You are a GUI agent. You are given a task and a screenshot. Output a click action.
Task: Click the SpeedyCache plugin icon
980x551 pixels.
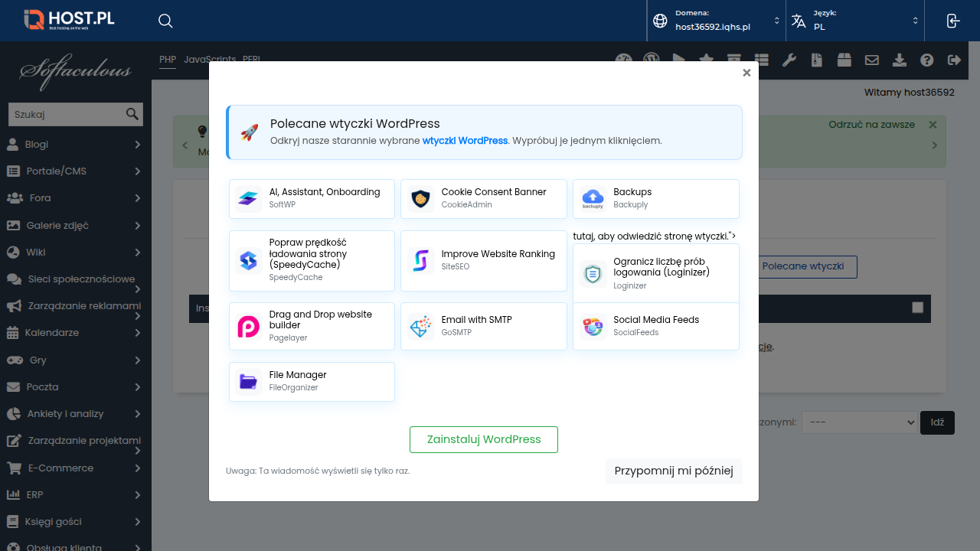click(249, 260)
